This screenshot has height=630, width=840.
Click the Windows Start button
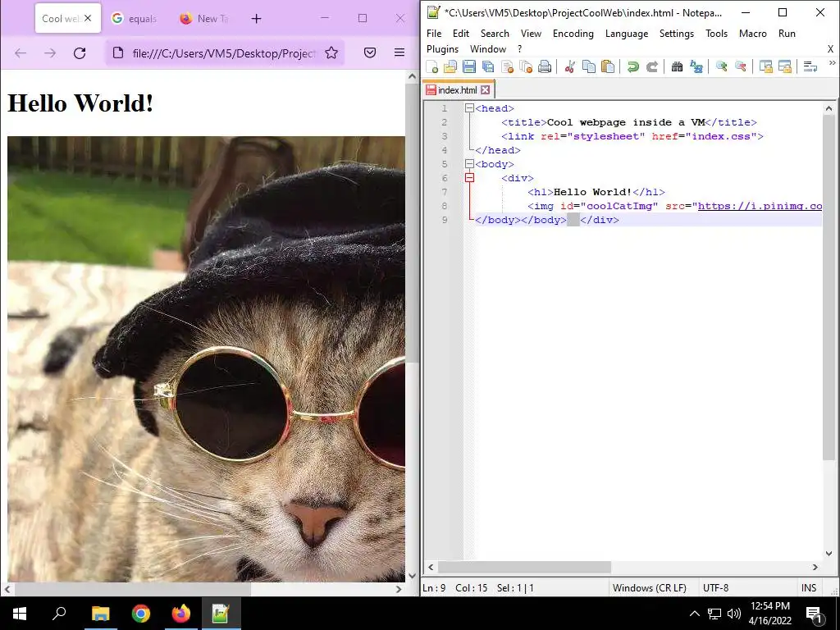(x=20, y=614)
